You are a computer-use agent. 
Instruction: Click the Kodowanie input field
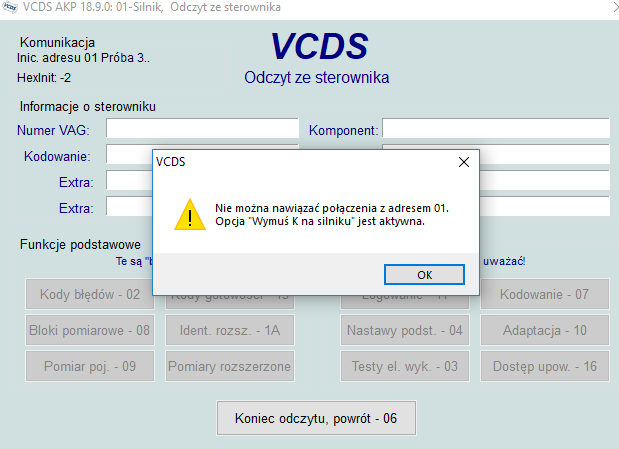pos(129,154)
